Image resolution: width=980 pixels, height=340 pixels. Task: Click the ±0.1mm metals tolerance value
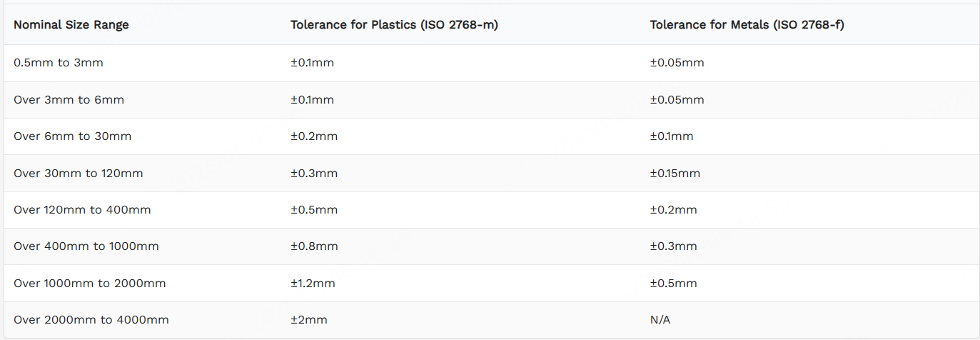click(x=672, y=136)
